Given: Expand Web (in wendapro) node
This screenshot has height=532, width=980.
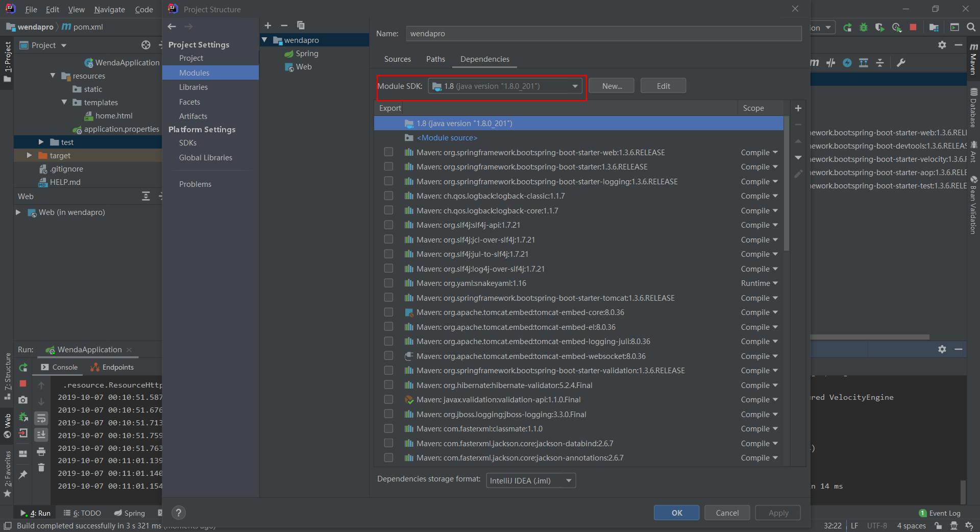Looking at the screenshot, I should [x=18, y=212].
